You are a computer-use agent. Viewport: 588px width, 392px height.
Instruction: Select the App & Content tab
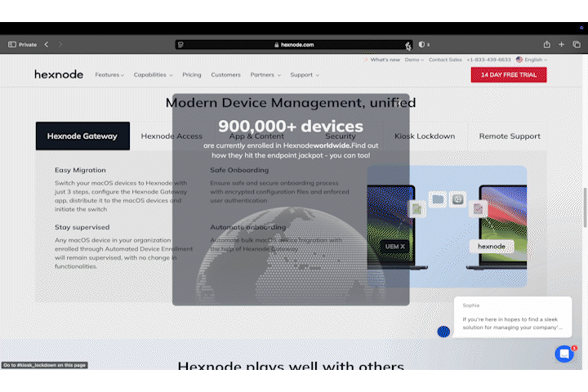pyautogui.click(x=256, y=136)
